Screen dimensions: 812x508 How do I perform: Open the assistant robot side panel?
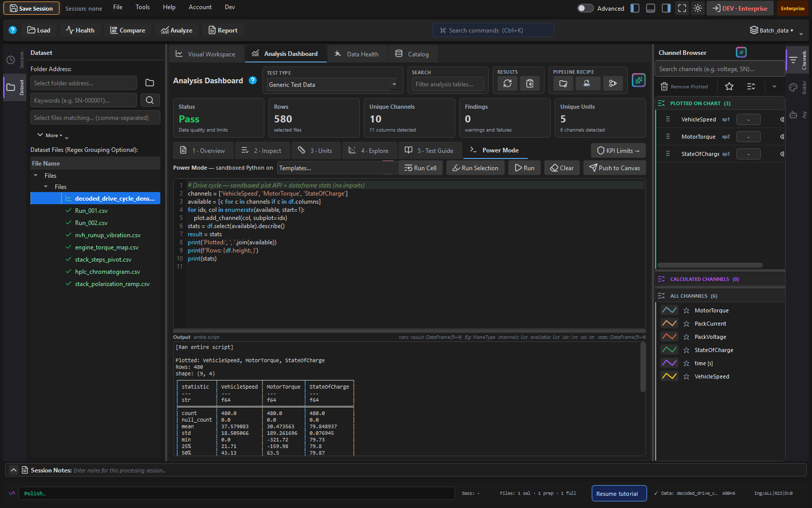[793, 115]
